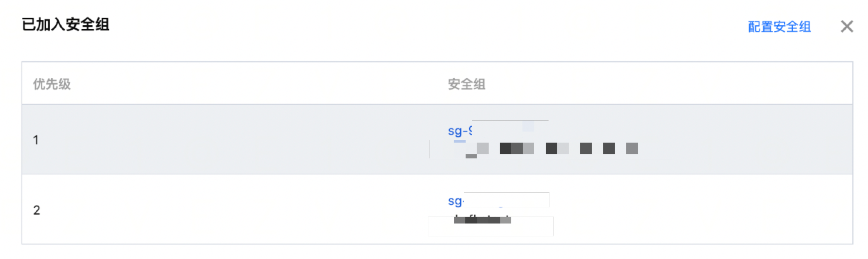
Task: Click the last gray pixelated block in row one
Action: click(632, 148)
